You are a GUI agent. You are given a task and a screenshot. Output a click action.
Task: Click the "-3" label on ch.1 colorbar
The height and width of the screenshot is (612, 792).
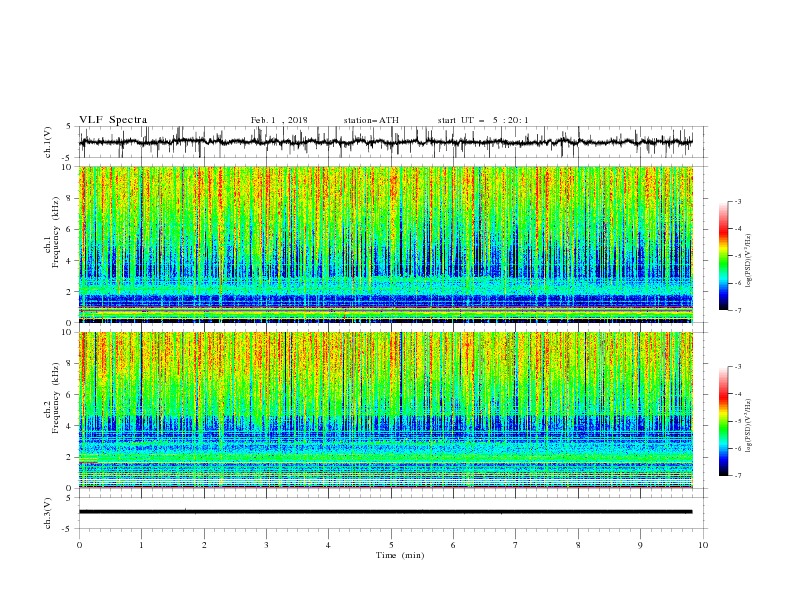coord(737,202)
